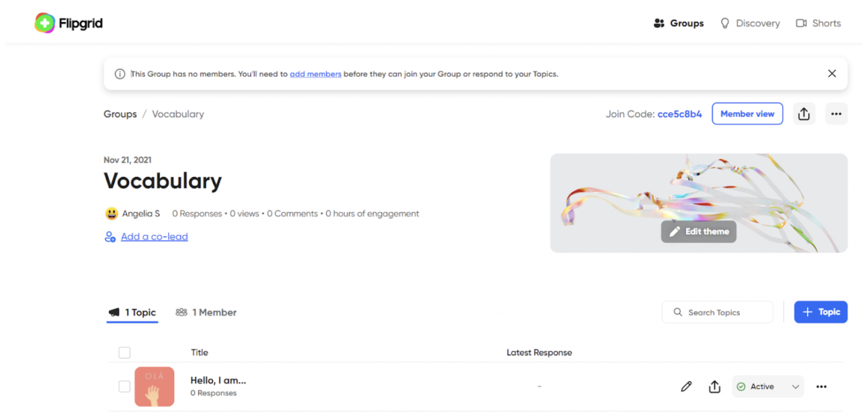Click the Flipgrid logo icon
Screen dimensions: 868x419
point(45,23)
